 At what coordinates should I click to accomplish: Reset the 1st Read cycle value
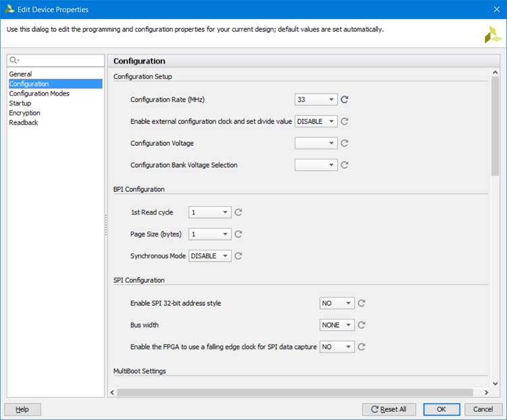pos(238,212)
